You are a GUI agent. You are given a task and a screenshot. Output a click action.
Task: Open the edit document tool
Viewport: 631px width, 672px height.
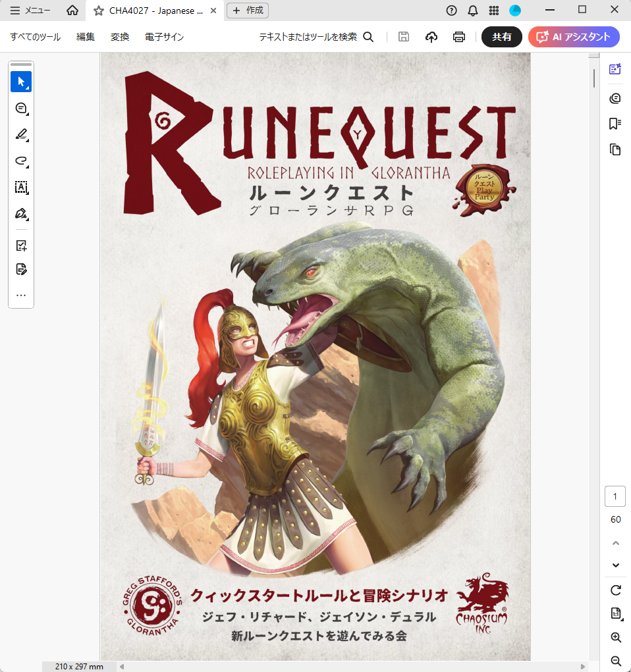click(21, 269)
